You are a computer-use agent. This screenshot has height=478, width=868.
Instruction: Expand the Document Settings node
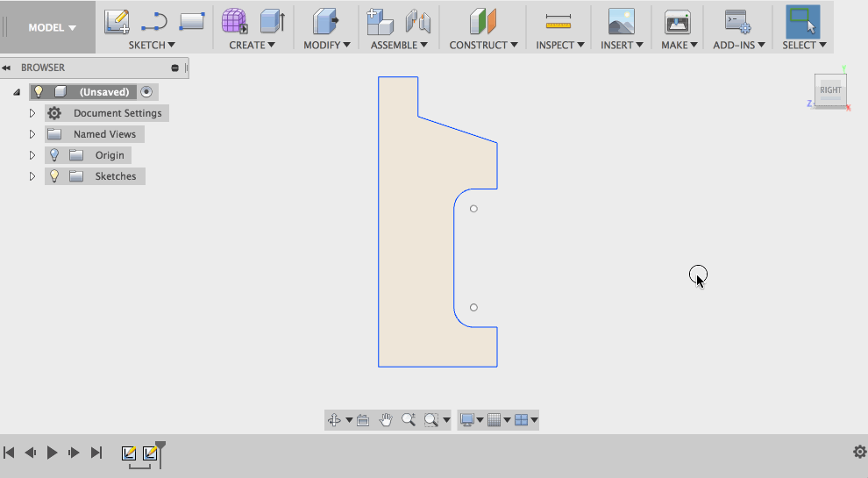tap(32, 113)
